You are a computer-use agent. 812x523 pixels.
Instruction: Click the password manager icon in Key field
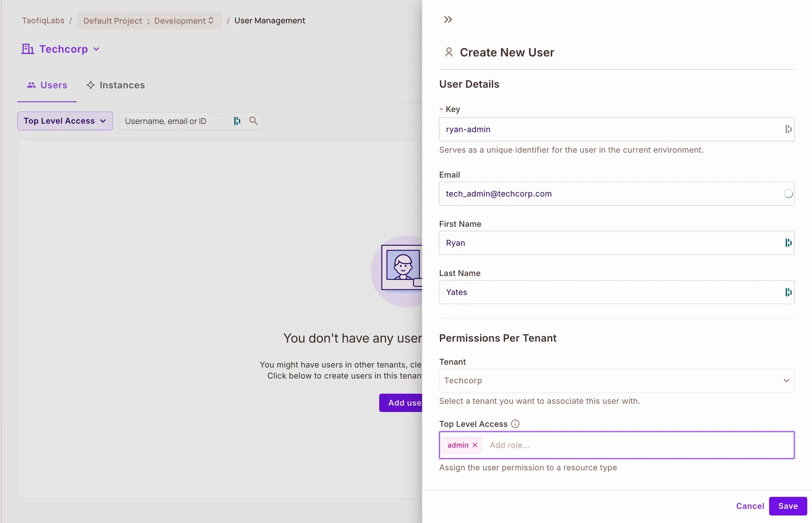[788, 129]
